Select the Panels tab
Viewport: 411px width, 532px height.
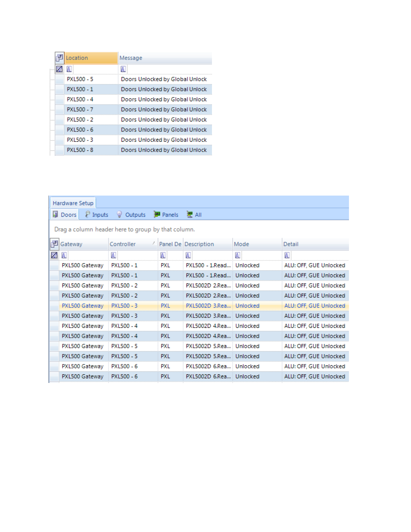coord(166,215)
